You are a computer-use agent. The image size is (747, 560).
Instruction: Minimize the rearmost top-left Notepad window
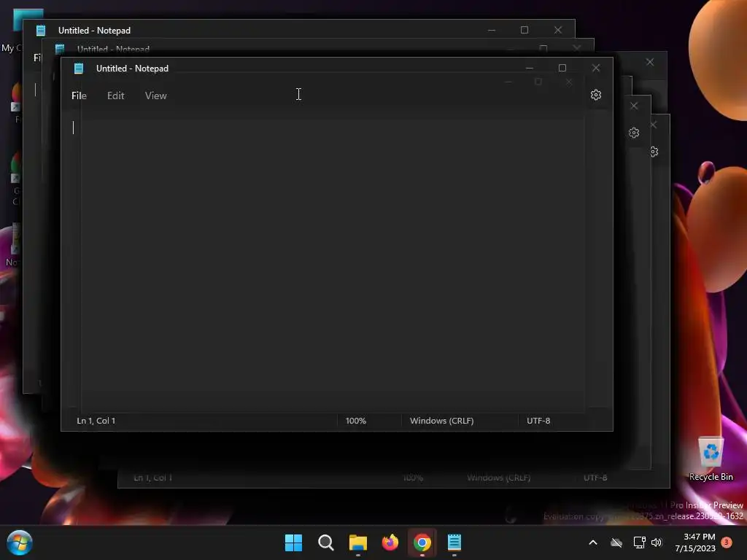pyautogui.click(x=492, y=30)
